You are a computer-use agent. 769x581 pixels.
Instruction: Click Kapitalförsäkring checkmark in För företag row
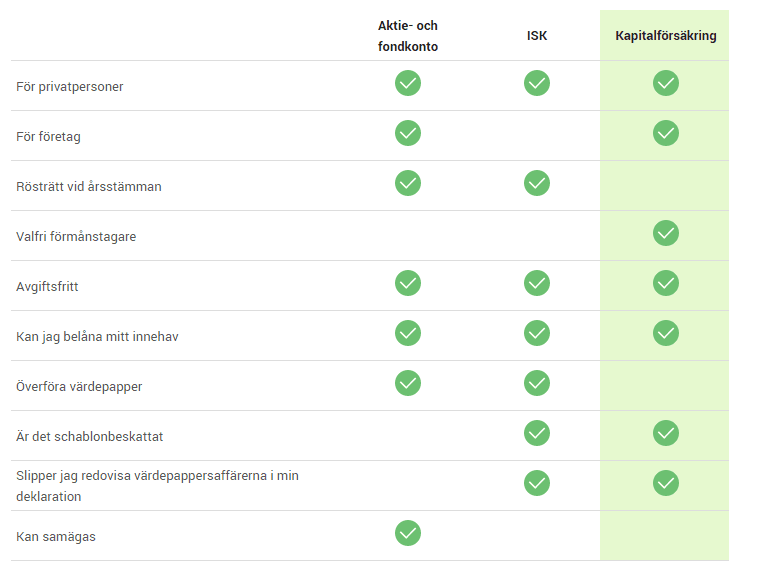pos(666,133)
